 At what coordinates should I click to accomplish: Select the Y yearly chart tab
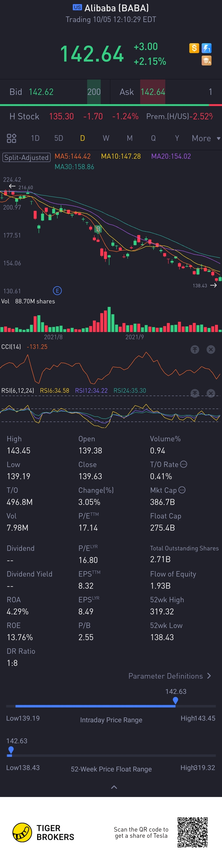(x=177, y=138)
